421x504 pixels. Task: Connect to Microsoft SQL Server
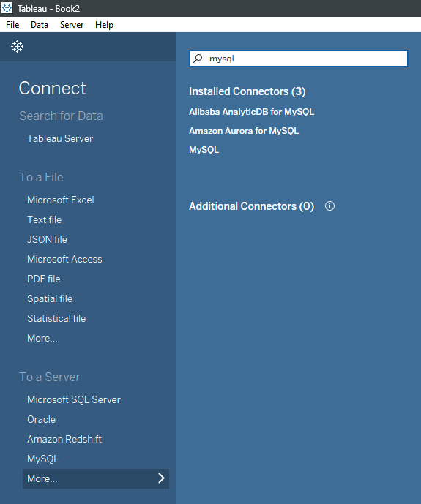click(74, 399)
